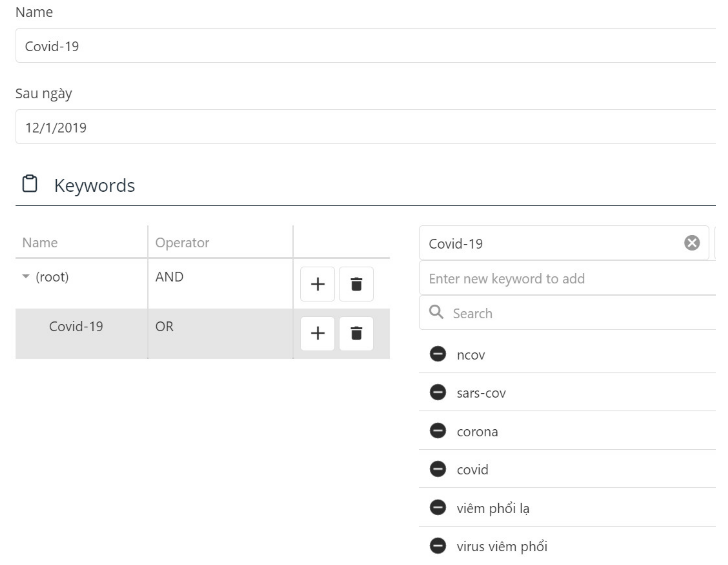Image resolution: width=728 pixels, height=565 pixels.
Task: Focus the Name field containing Covid-19
Action: pyautogui.click(x=365, y=46)
